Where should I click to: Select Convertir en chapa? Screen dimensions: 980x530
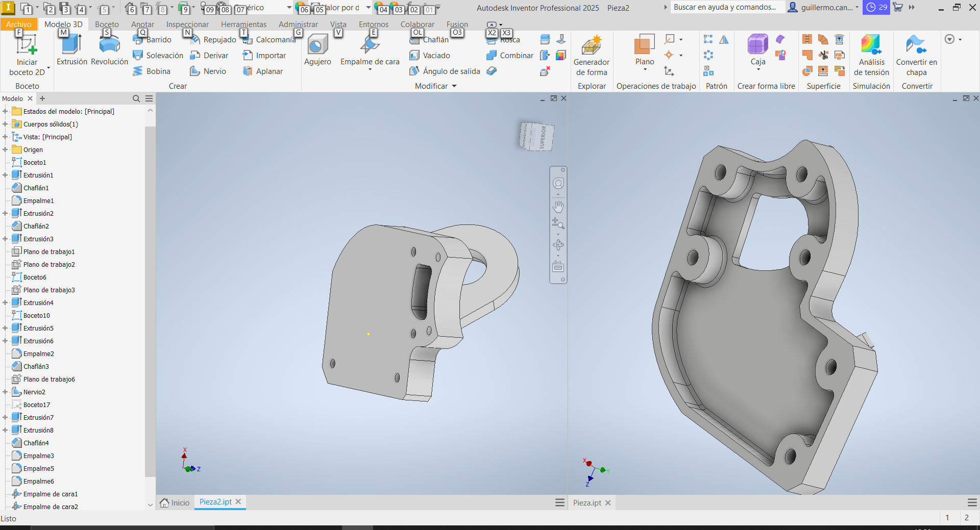917,55
